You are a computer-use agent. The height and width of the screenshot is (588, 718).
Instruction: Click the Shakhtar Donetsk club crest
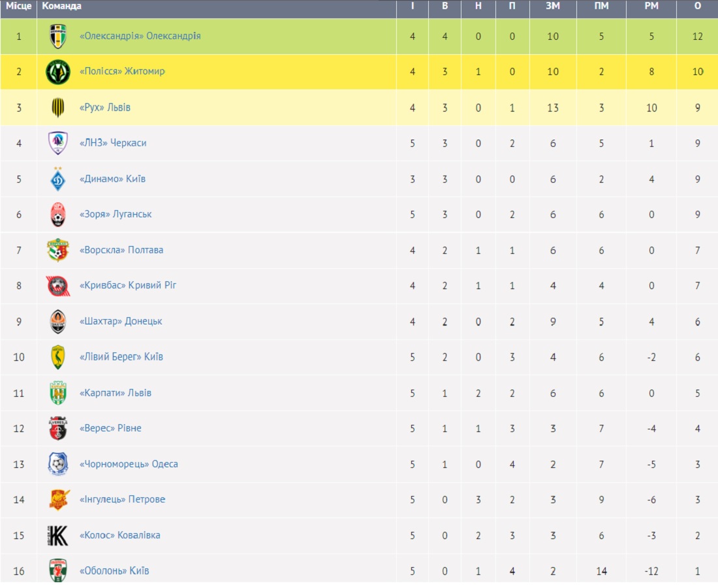(x=57, y=322)
